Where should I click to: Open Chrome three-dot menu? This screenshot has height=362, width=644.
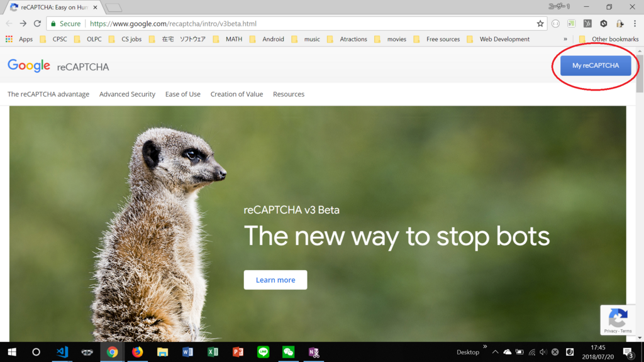(635, 24)
